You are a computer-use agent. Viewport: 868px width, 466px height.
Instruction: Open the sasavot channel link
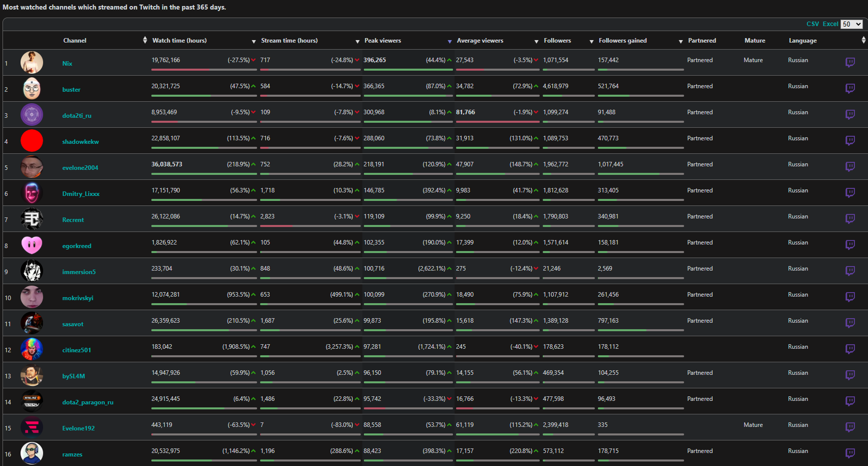[73, 324]
